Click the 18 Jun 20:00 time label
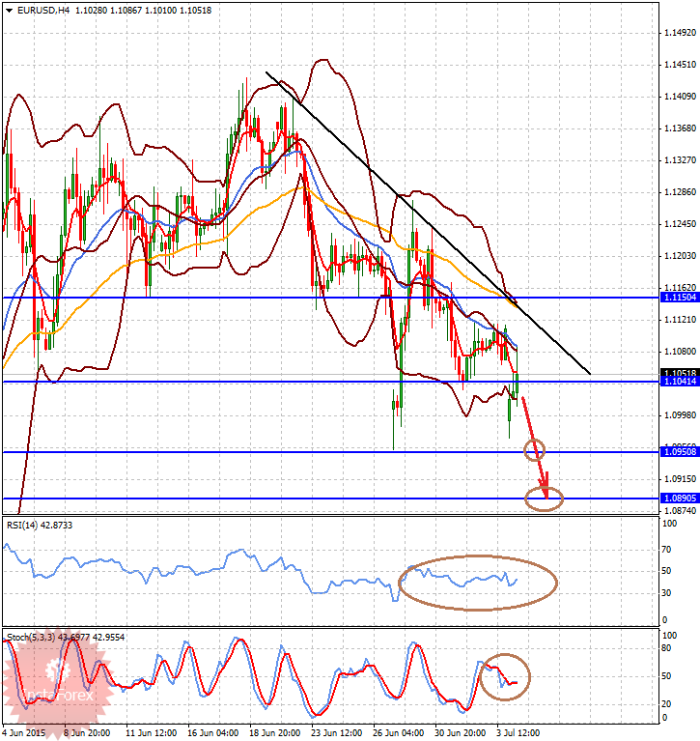Screen dimensions: 700x741 point(275,733)
